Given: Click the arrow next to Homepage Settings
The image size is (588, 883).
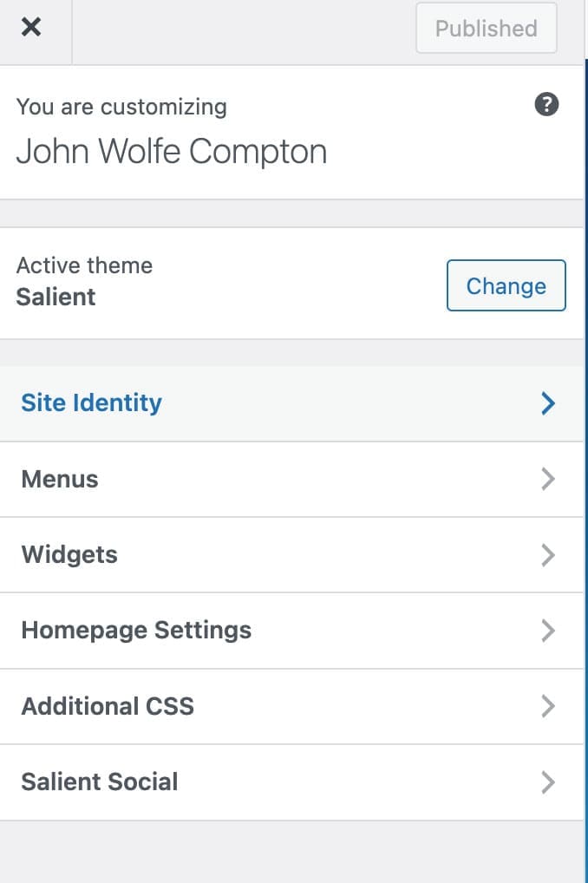Looking at the screenshot, I should tap(547, 631).
